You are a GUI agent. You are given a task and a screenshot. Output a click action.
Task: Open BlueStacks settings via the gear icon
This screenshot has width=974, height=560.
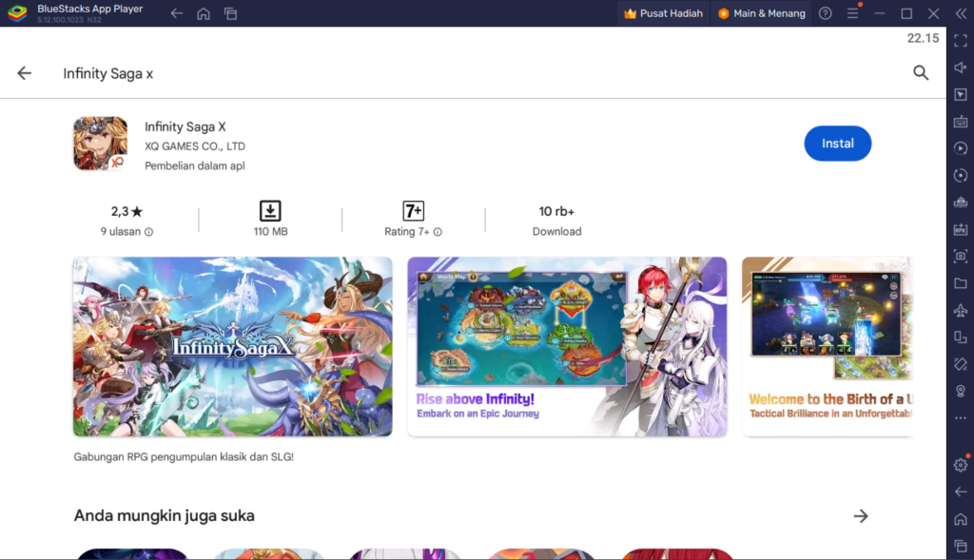tap(960, 465)
